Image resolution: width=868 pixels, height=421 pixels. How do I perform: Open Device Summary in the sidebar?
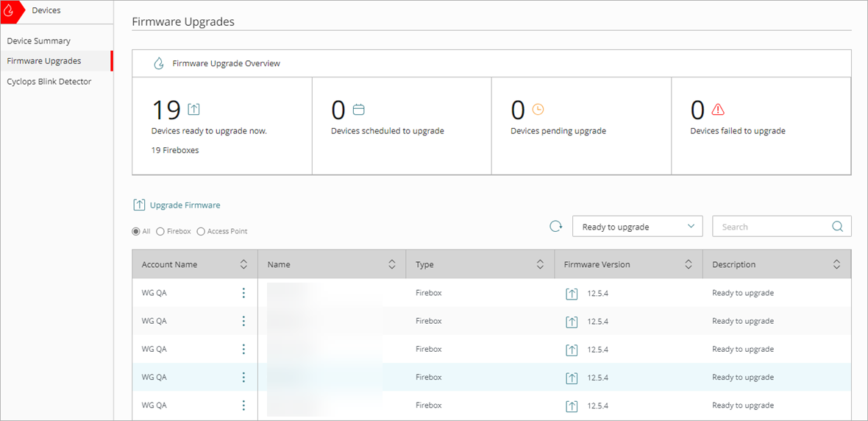(x=39, y=41)
